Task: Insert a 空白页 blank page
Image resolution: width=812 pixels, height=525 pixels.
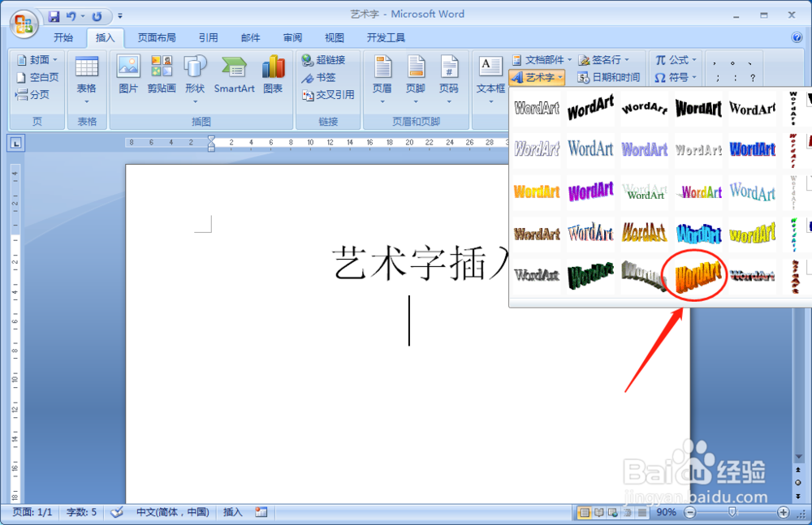Action: [x=37, y=78]
